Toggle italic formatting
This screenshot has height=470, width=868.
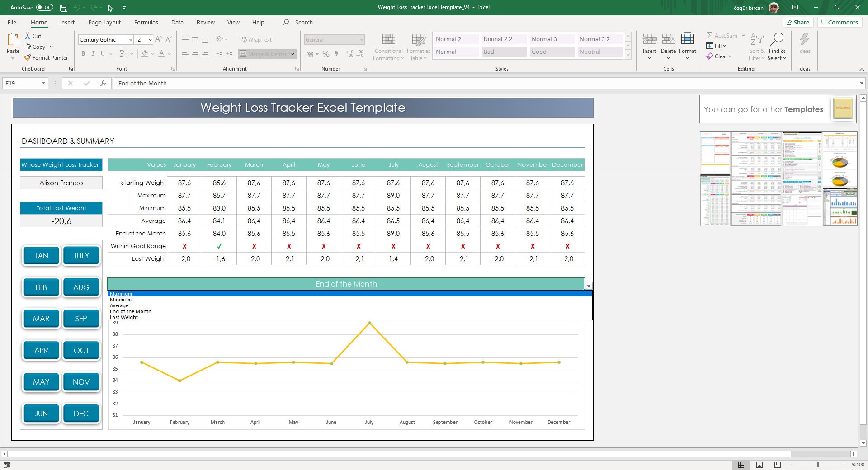[x=93, y=53]
